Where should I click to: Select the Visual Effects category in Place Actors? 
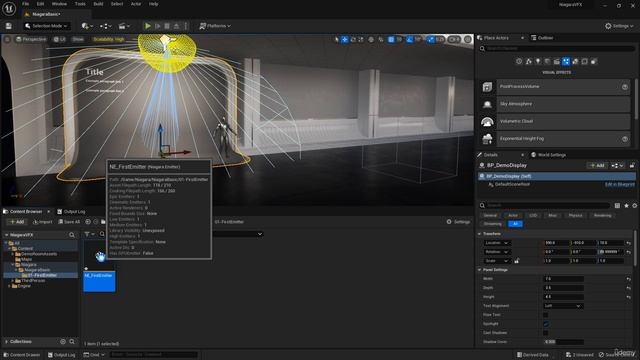coord(566,61)
